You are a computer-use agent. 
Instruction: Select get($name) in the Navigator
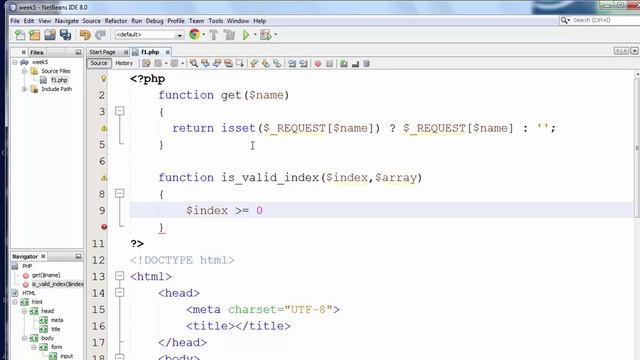[x=46, y=275]
